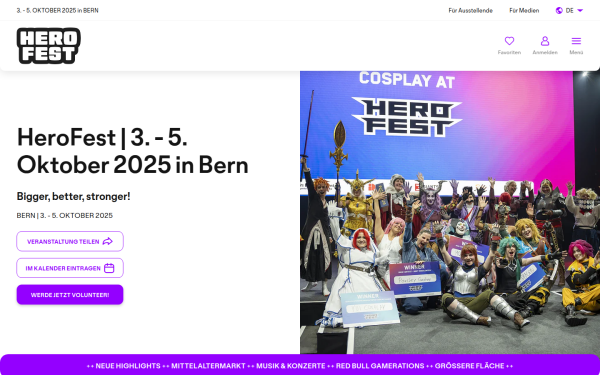Click the calendar icon in the Kalender button

click(109, 268)
